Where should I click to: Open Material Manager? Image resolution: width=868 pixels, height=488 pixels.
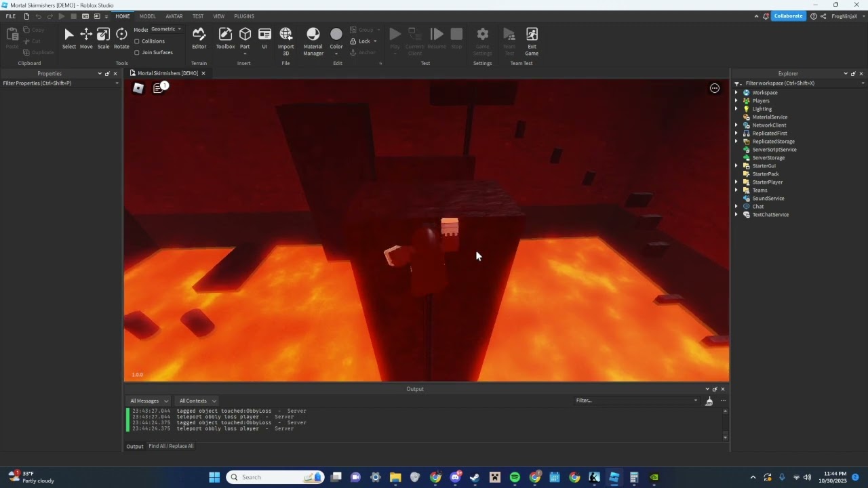[x=313, y=41]
